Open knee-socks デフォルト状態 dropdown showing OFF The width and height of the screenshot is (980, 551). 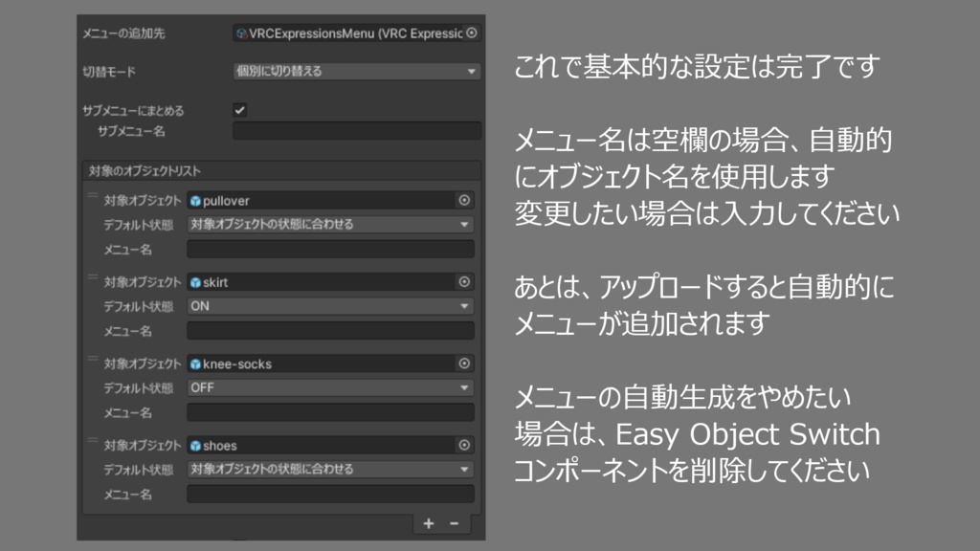tap(330, 386)
